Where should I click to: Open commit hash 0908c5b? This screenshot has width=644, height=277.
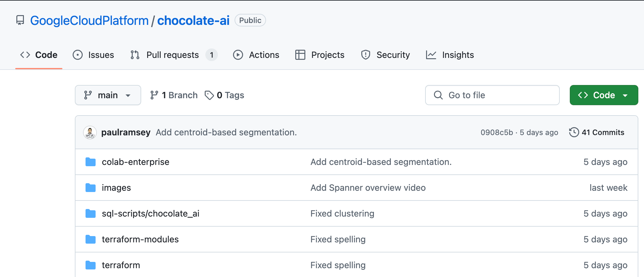coord(497,133)
